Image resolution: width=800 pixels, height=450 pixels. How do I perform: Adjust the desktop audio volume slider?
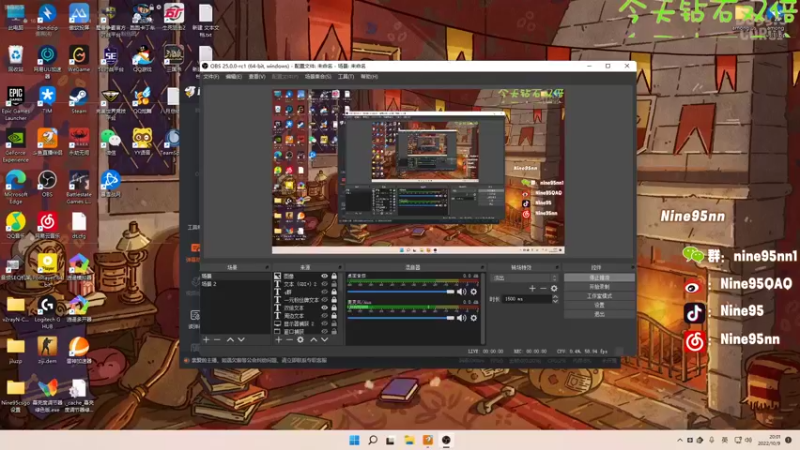tap(401, 291)
